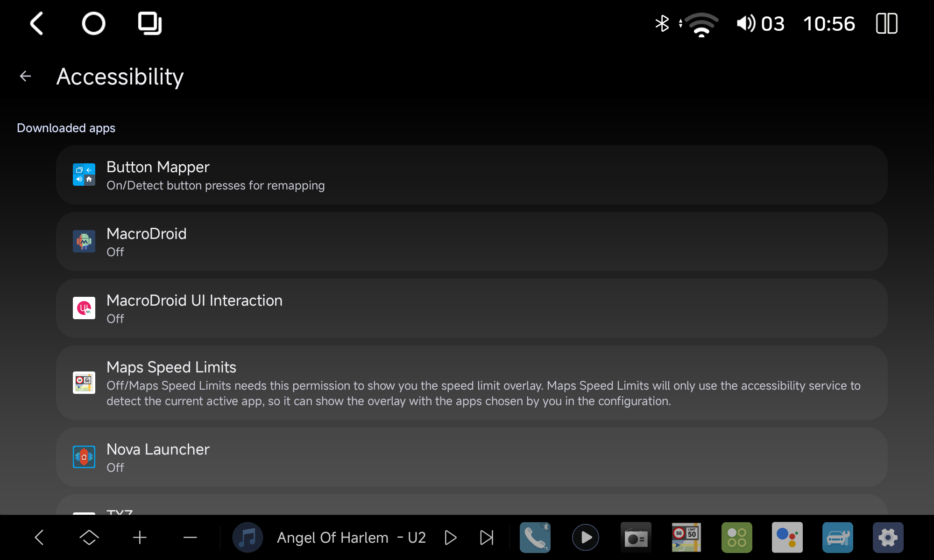Open the video player dock icon
Image resolution: width=934 pixels, height=560 pixels.
586,538
